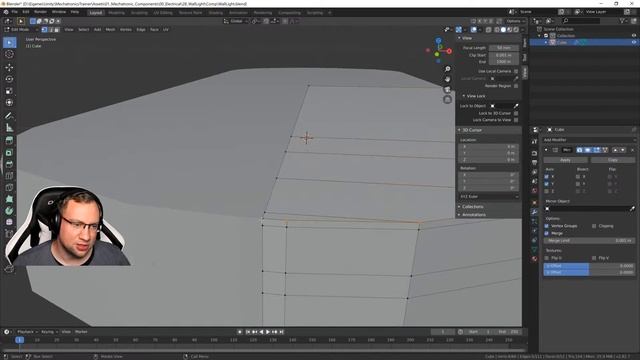Toggle the Vertex Groups option
The image size is (640, 360).
coord(547,226)
